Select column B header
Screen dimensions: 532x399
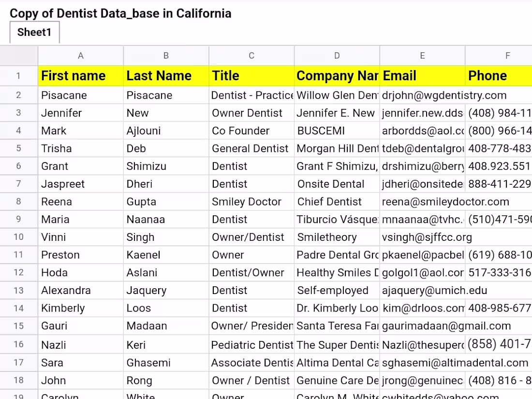166,55
